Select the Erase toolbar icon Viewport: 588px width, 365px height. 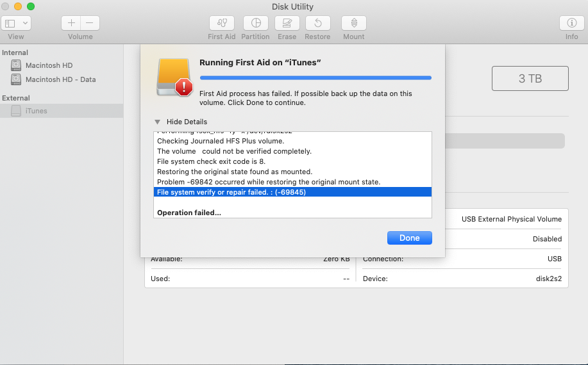(x=287, y=23)
